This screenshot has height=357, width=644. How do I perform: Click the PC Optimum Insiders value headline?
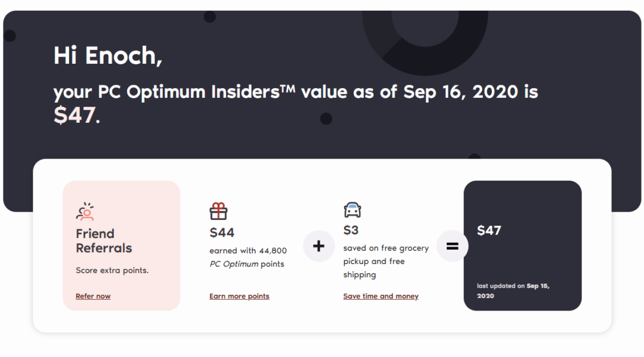[x=296, y=103]
